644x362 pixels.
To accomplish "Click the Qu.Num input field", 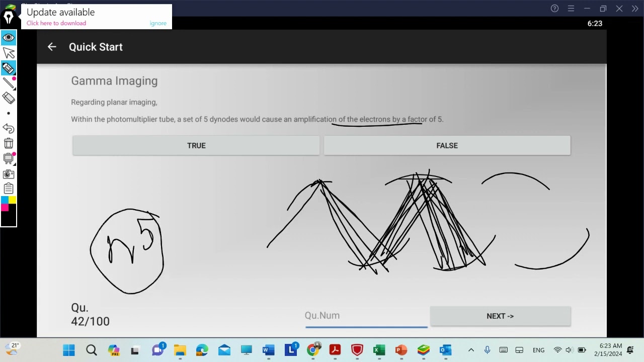I will coord(366,316).
